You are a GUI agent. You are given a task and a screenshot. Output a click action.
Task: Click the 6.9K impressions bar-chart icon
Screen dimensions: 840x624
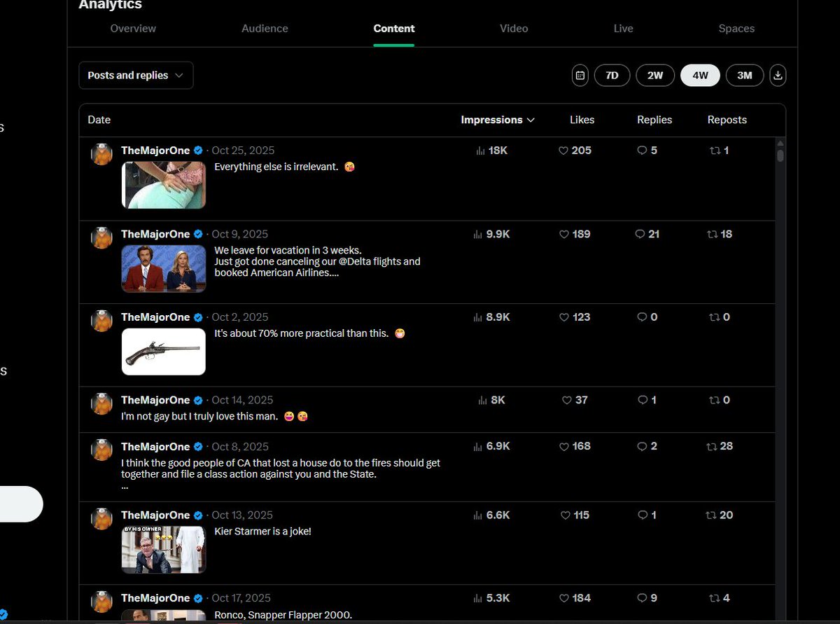click(478, 446)
